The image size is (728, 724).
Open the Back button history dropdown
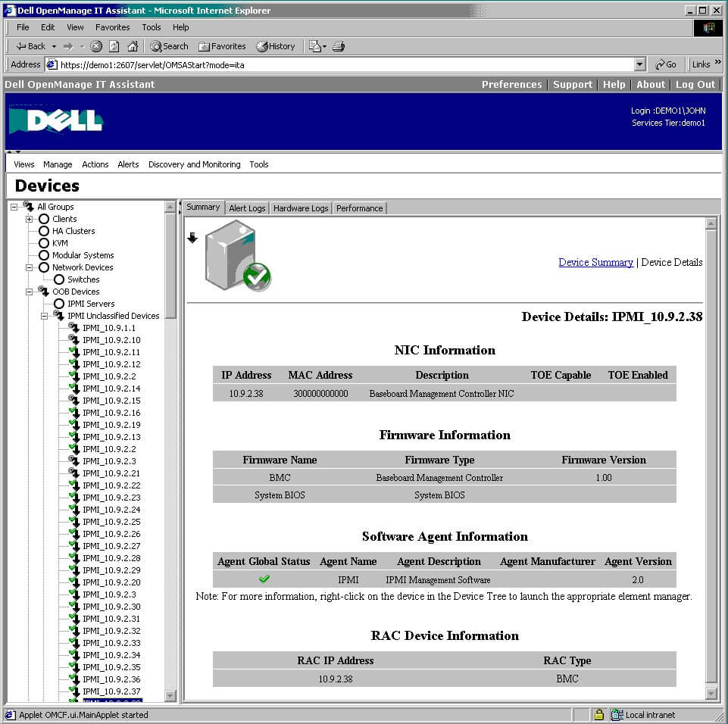[54, 46]
